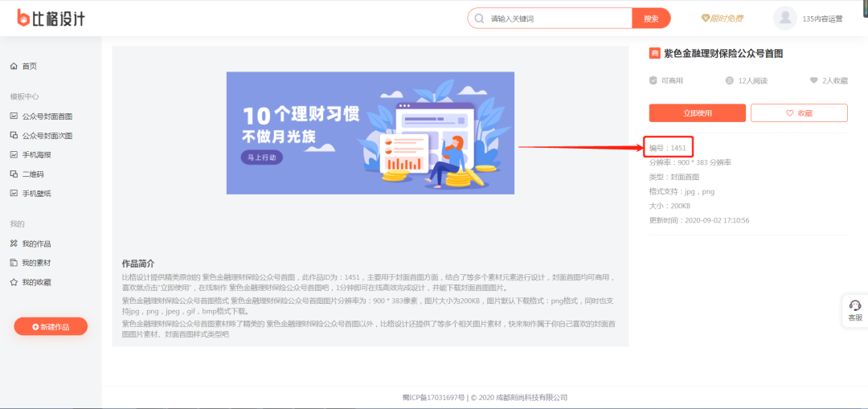Screen dimensions: 868x409
Task: Click the template preview image
Action: click(371, 133)
